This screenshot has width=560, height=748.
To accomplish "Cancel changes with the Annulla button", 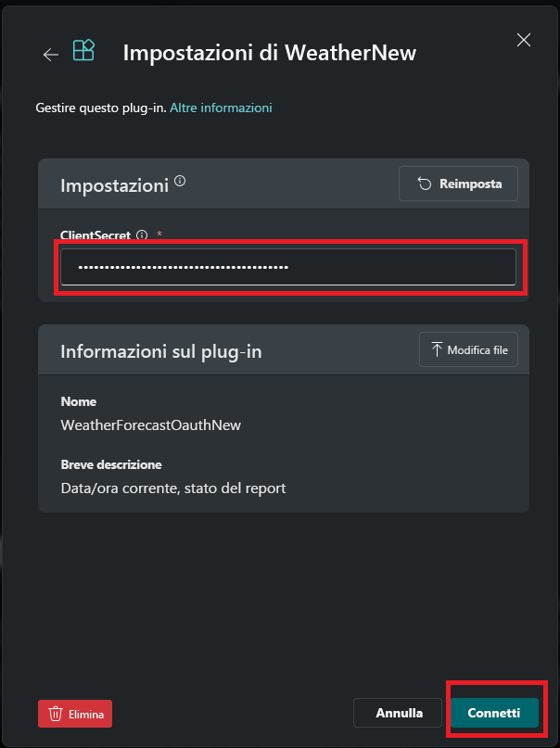I will (x=397, y=713).
